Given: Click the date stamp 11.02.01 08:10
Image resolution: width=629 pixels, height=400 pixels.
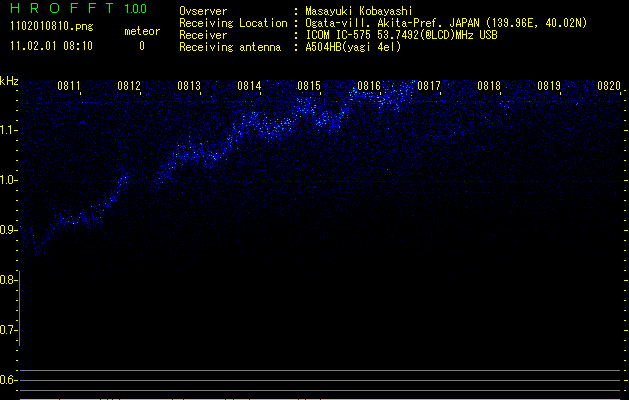Looking at the screenshot, I should coord(51,46).
